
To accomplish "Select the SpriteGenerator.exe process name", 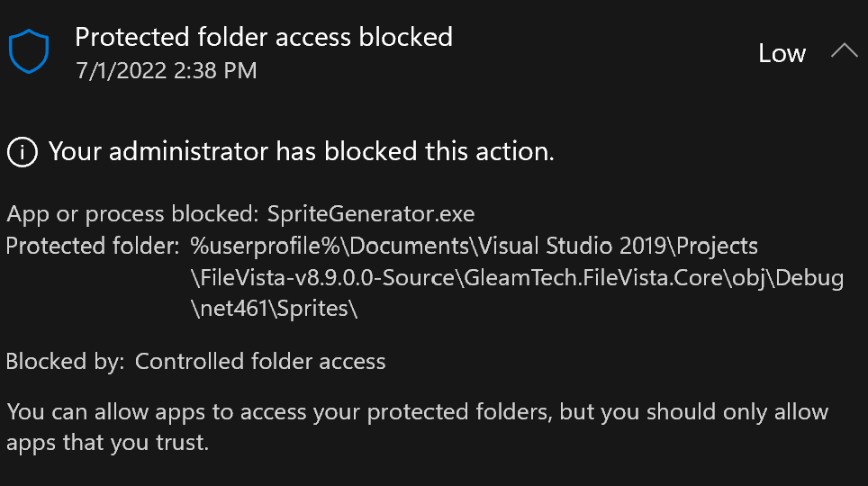I will (371, 214).
